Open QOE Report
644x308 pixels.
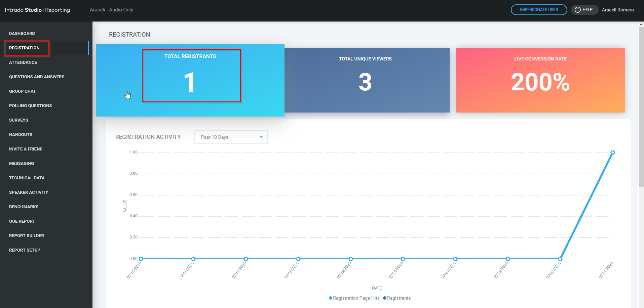pyautogui.click(x=22, y=221)
